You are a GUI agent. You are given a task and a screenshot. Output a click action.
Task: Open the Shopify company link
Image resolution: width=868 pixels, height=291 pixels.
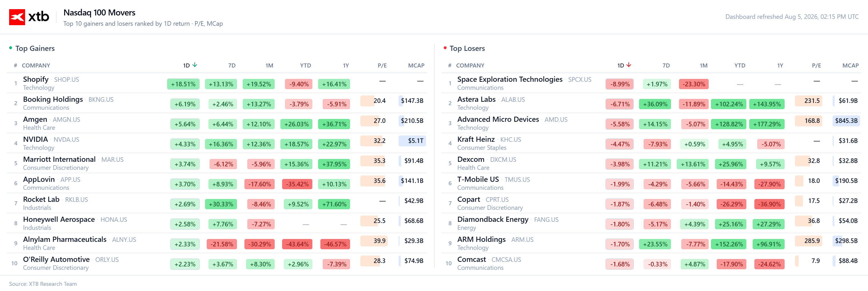[36, 79]
